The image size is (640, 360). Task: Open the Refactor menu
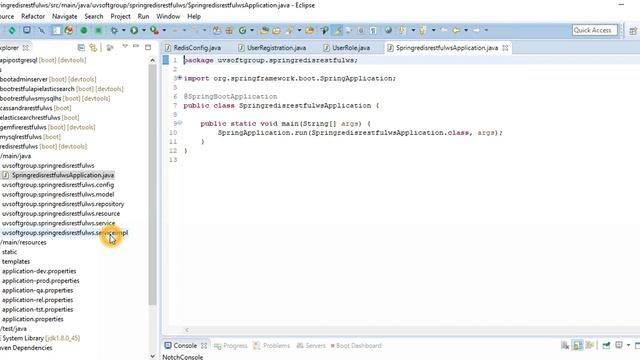click(x=33, y=16)
